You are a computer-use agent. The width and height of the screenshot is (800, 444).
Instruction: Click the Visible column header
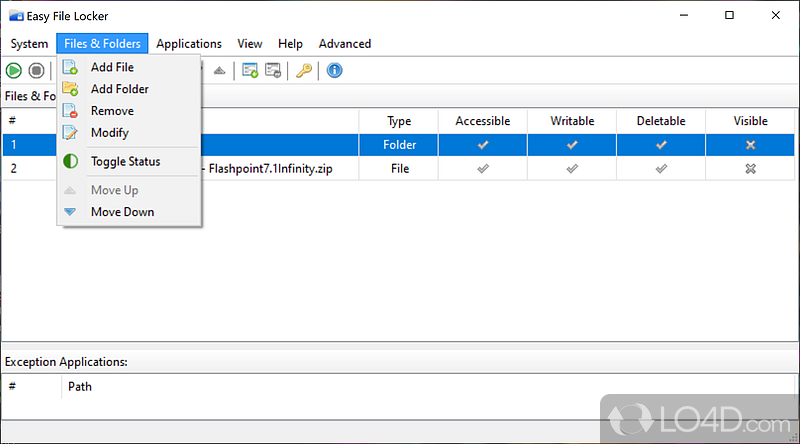751,121
